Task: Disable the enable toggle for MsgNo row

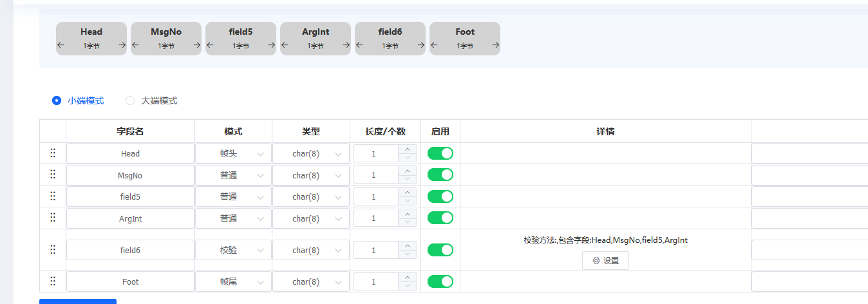Action: (x=440, y=175)
